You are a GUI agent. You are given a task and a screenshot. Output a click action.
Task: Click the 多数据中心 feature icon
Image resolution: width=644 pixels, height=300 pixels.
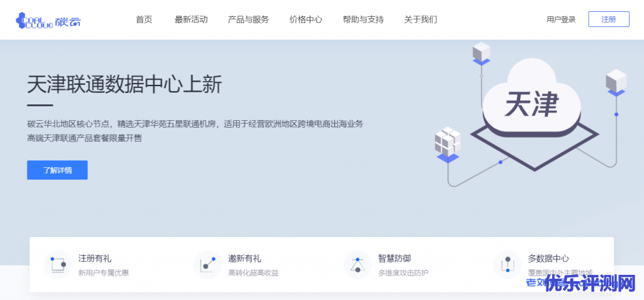pyautogui.click(x=508, y=265)
